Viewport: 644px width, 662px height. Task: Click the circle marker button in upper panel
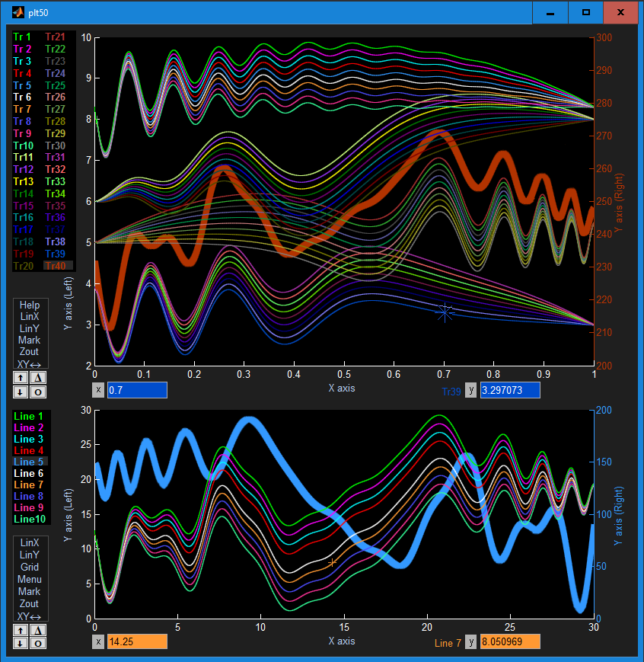coord(38,392)
